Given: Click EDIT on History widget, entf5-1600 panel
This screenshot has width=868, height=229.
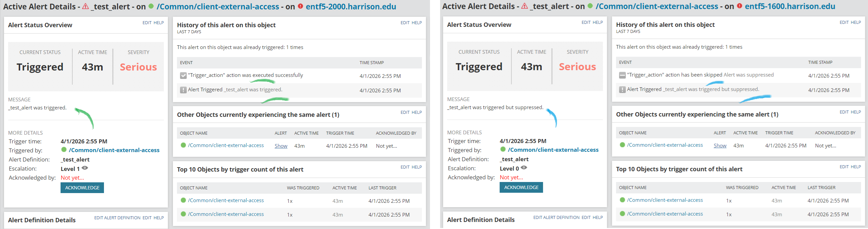Looking at the screenshot, I should tap(844, 22).
